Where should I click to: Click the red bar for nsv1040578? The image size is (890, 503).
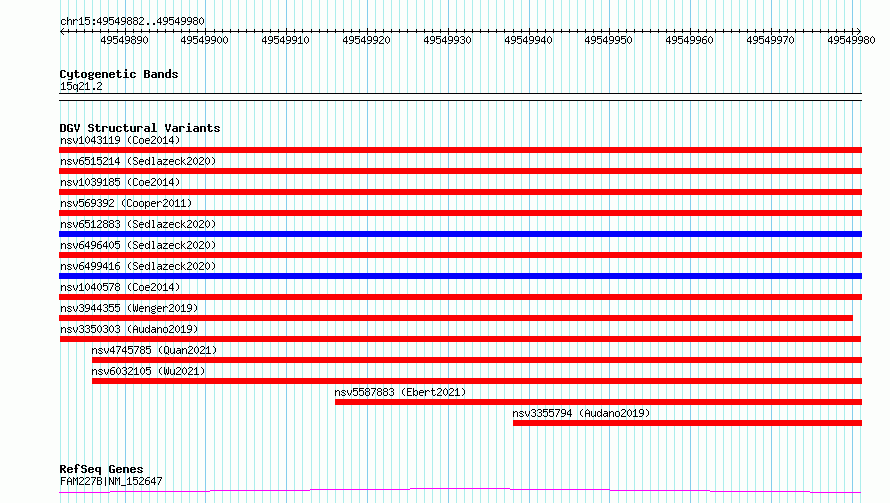(460, 297)
